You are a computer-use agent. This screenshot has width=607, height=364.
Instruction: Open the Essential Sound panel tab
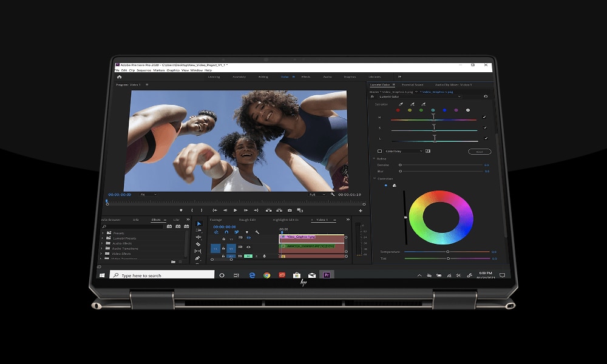[x=412, y=85]
